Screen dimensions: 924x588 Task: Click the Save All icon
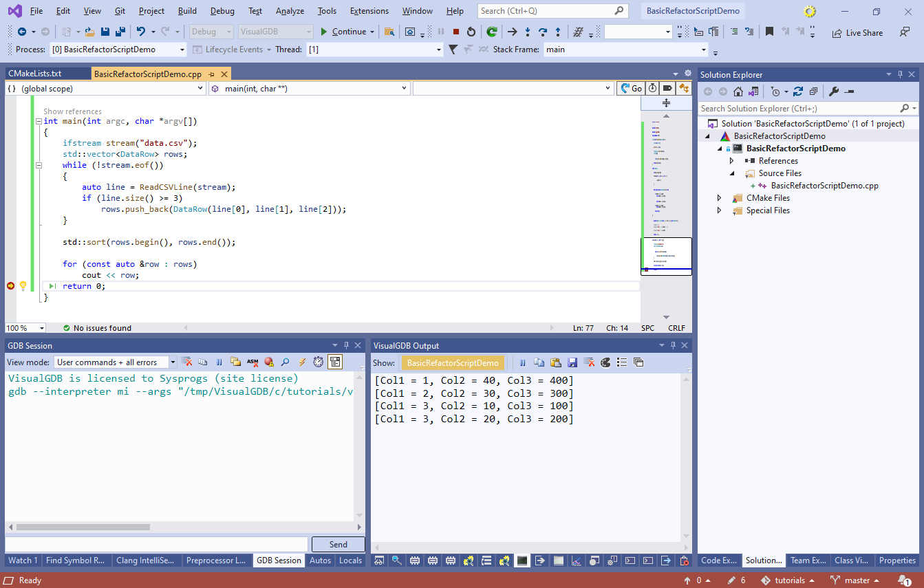click(120, 32)
